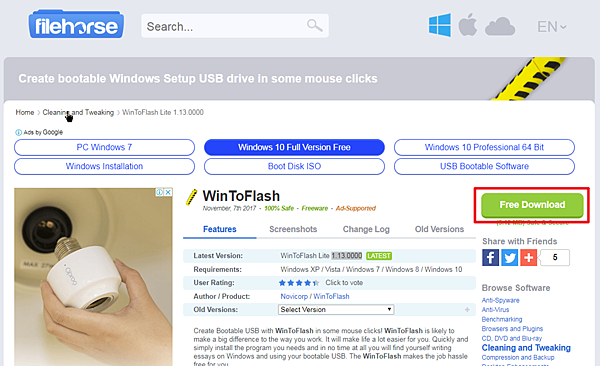The height and width of the screenshot is (366, 600).
Task: Click the share count box showing 5
Action: click(x=555, y=257)
